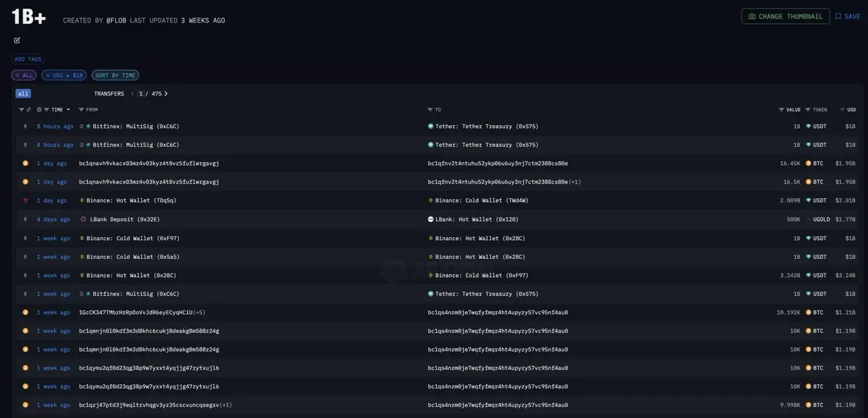The height and width of the screenshot is (418, 868).
Task: Click the BTC token icon on the 16.45K row
Action: click(809, 163)
